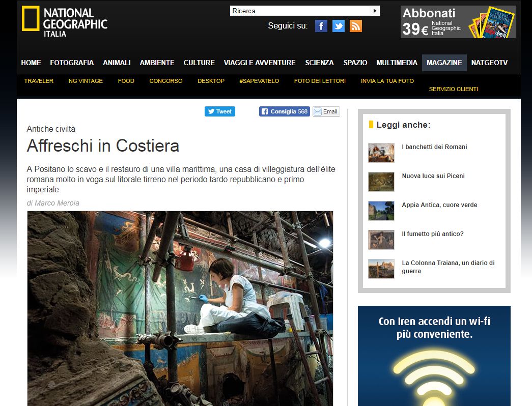532x406 pixels.
Task: Open link I banchetti dei Romani
Action: pyautogui.click(x=434, y=147)
